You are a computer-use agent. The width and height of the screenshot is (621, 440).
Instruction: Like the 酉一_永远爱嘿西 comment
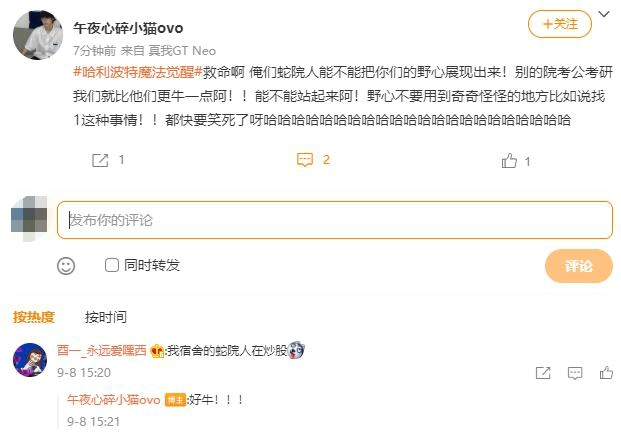[x=606, y=372]
